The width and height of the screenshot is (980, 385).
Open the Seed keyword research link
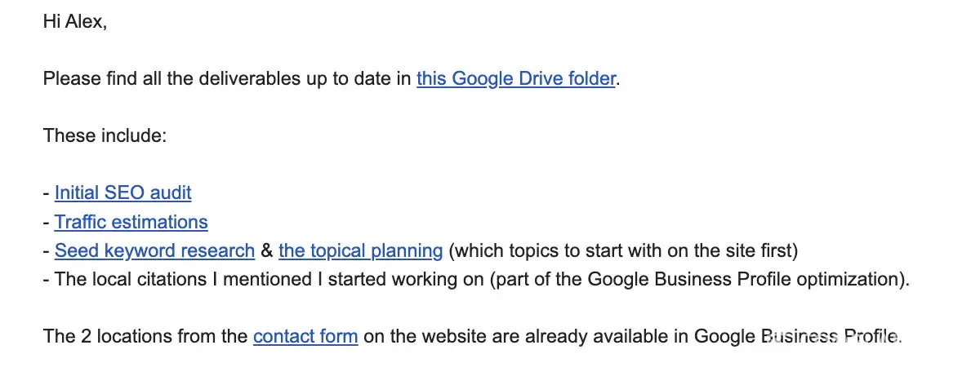tap(154, 250)
